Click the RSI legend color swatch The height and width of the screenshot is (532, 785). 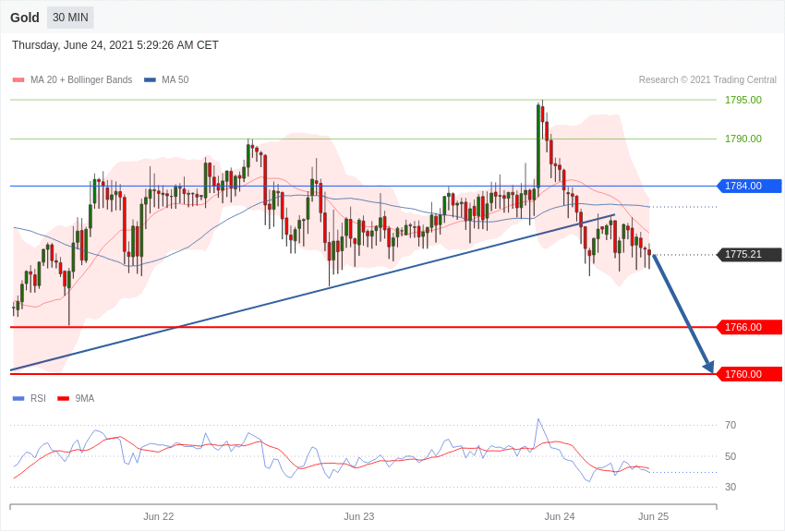tap(18, 398)
